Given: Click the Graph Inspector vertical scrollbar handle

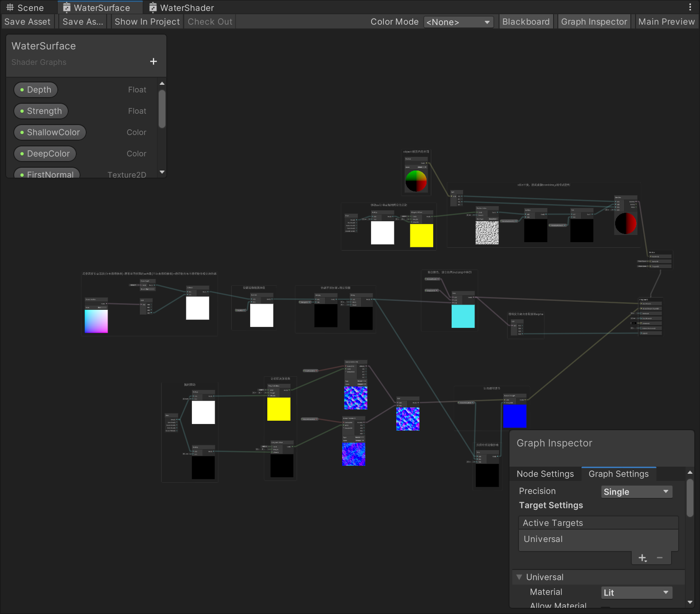Looking at the screenshot, I should click(690, 497).
